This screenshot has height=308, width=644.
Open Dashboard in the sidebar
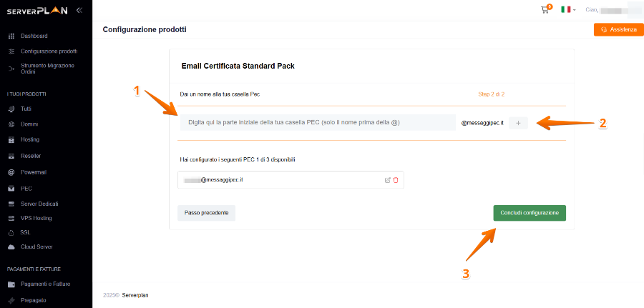pyautogui.click(x=34, y=36)
